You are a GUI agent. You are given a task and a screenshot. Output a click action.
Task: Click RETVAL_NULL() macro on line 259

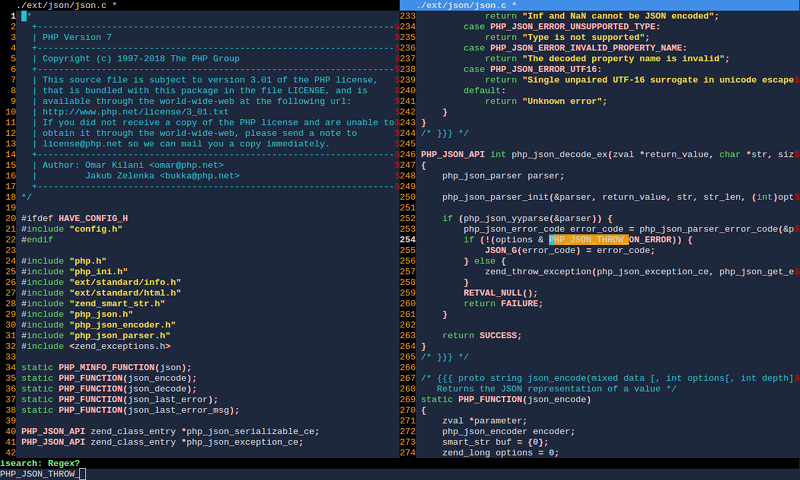(501, 293)
